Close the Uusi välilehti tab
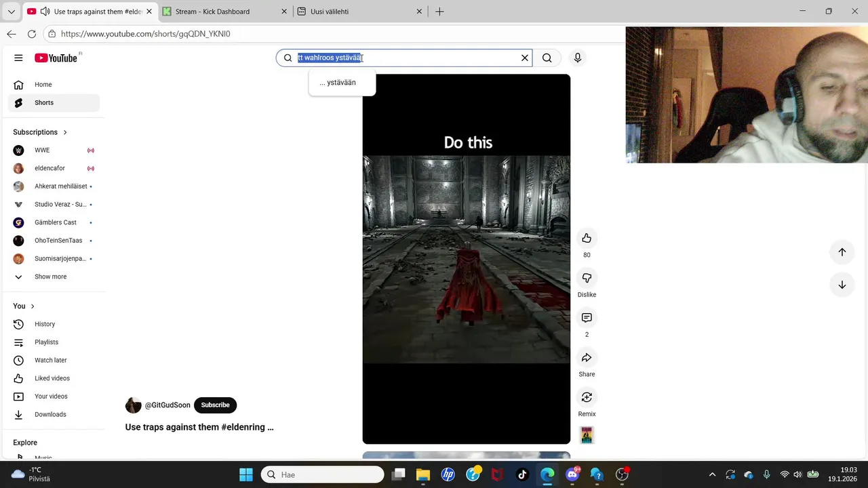This screenshot has height=488, width=868. 419,12
